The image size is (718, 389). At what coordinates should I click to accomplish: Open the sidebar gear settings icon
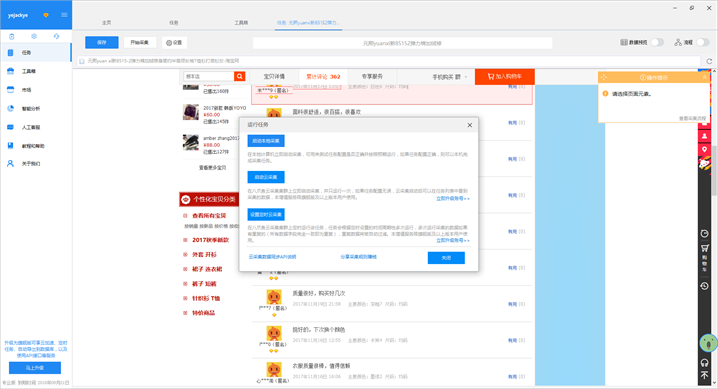click(x=34, y=36)
